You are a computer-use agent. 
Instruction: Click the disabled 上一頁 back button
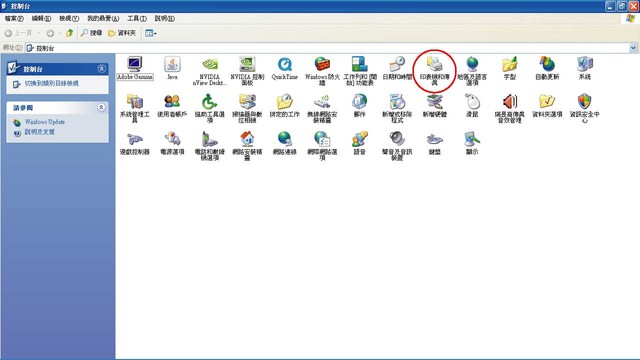[x=18, y=33]
